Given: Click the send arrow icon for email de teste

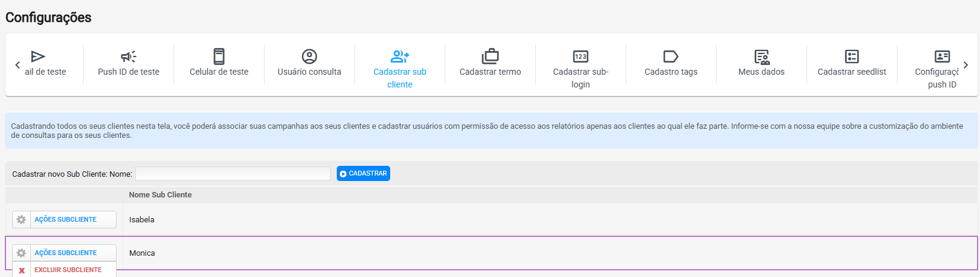Looking at the screenshot, I should (38, 56).
